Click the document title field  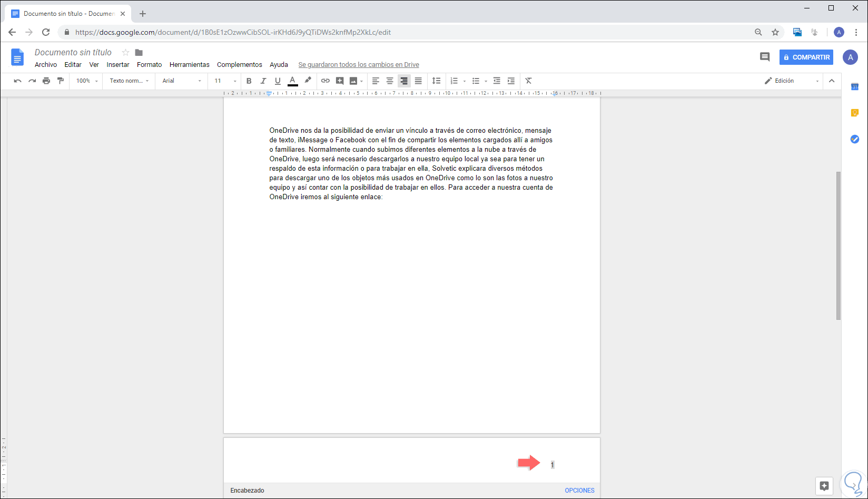73,52
